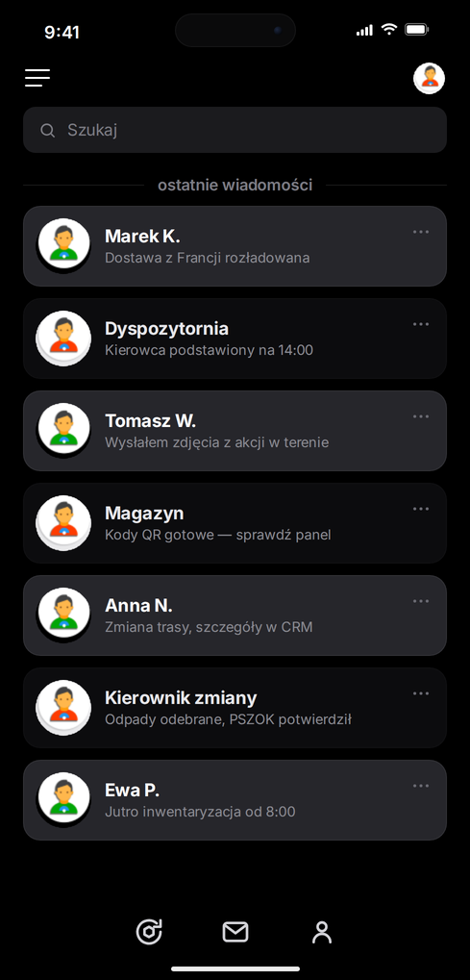The width and height of the screenshot is (470, 980).
Task: Tap the Magazyn avatar thumbnail
Action: (x=63, y=522)
